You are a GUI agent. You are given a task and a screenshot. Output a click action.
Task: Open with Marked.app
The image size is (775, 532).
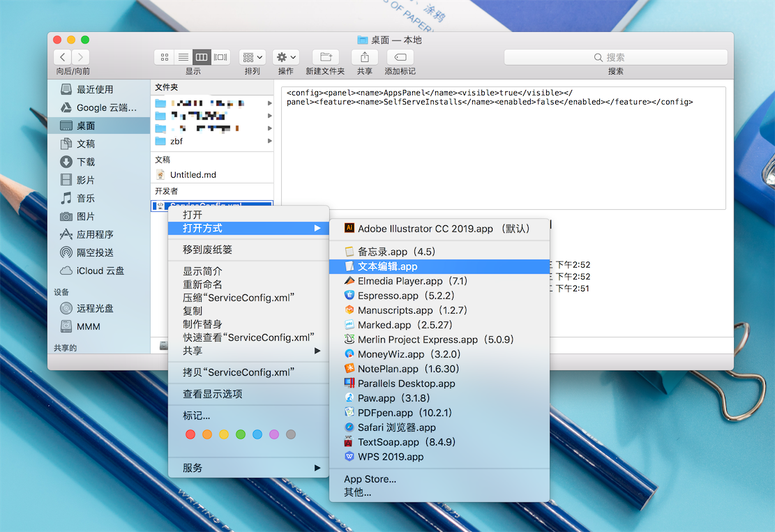439,325
